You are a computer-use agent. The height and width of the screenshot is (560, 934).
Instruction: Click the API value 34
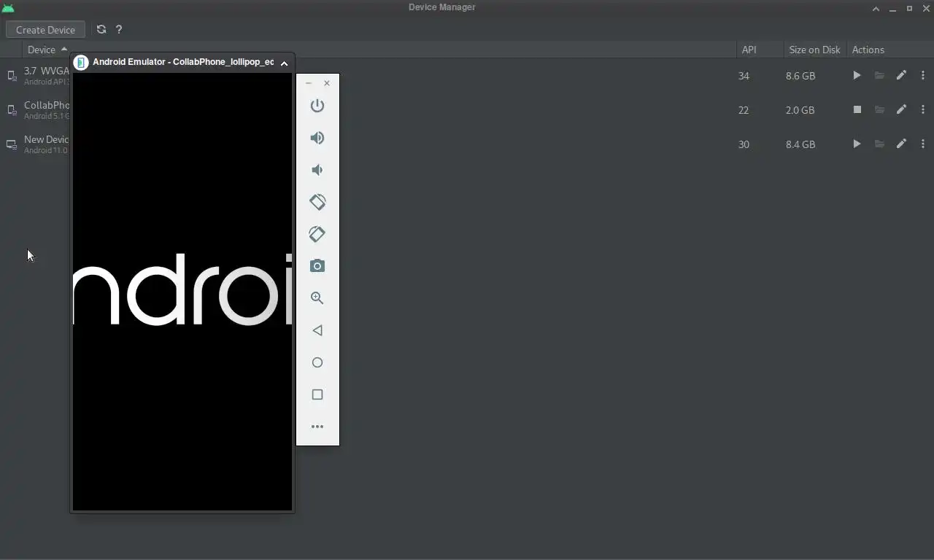(744, 76)
